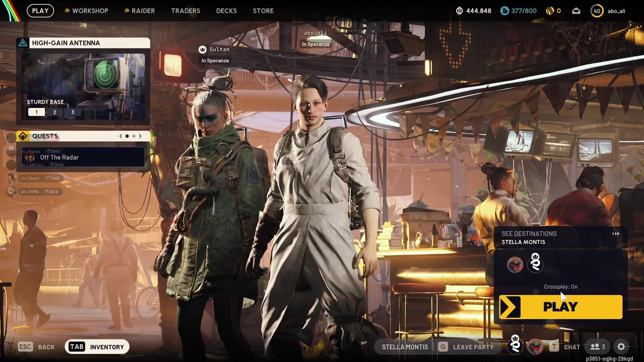
Task: Click the red creature party avatar above Crossplay
Action: (x=515, y=264)
